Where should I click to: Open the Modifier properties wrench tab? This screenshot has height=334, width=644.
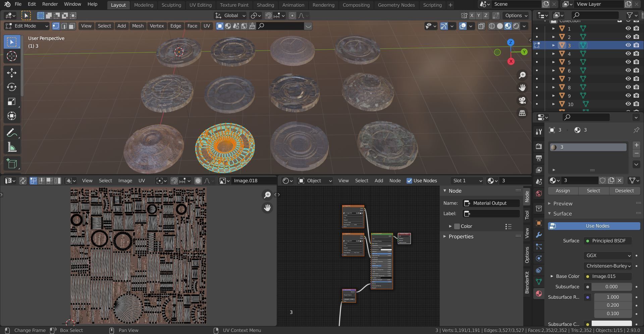click(x=539, y=235)
